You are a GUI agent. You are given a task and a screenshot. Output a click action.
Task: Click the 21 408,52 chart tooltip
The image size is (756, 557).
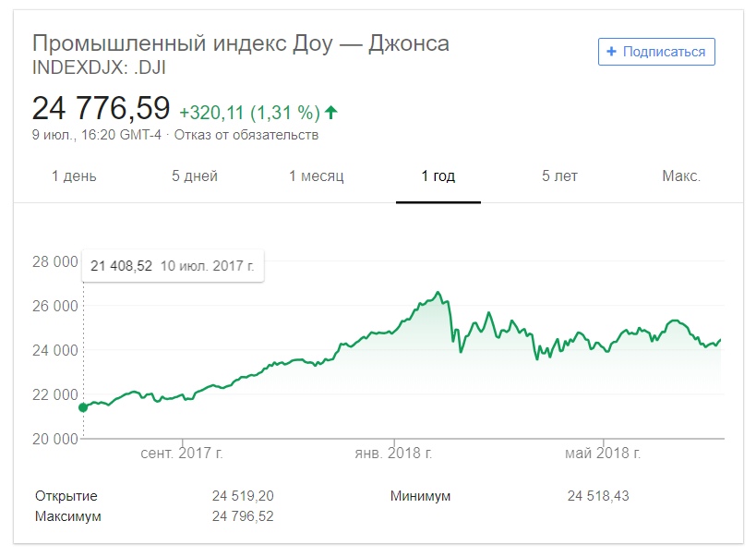(x=173, y=266)
